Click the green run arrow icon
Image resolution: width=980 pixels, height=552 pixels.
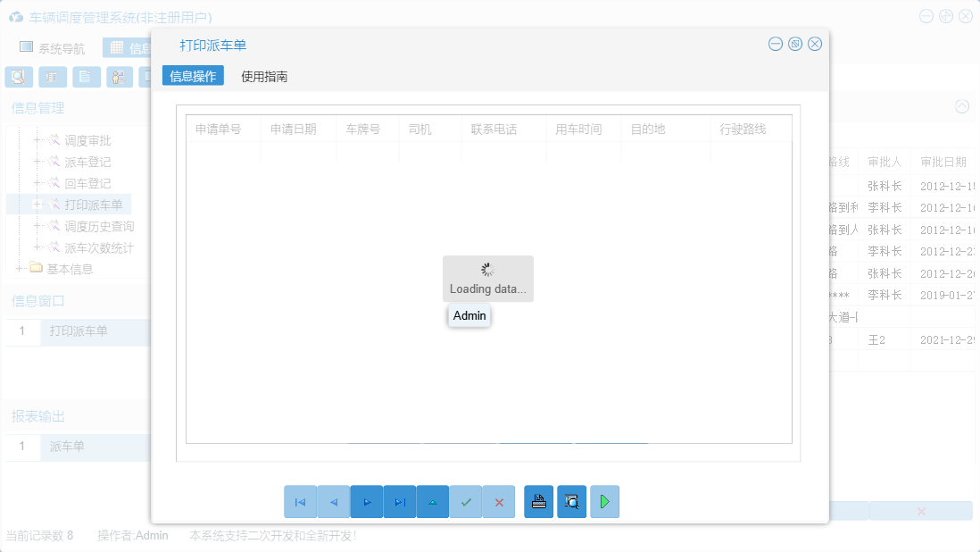[604, 501]
